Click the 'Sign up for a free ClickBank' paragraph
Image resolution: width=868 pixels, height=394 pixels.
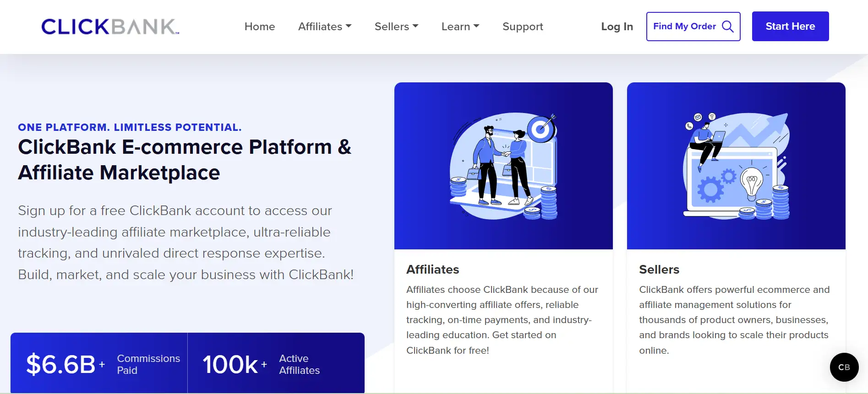(x=186, y=243)
